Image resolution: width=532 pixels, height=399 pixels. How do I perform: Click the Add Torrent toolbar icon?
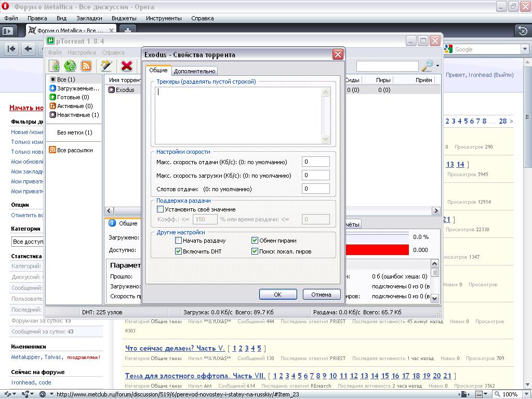pyautogui.click(x=54, y=65)
